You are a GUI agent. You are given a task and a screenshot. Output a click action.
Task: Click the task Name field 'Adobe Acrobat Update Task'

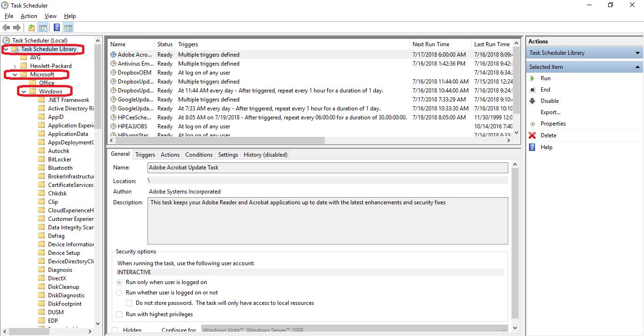328,168
